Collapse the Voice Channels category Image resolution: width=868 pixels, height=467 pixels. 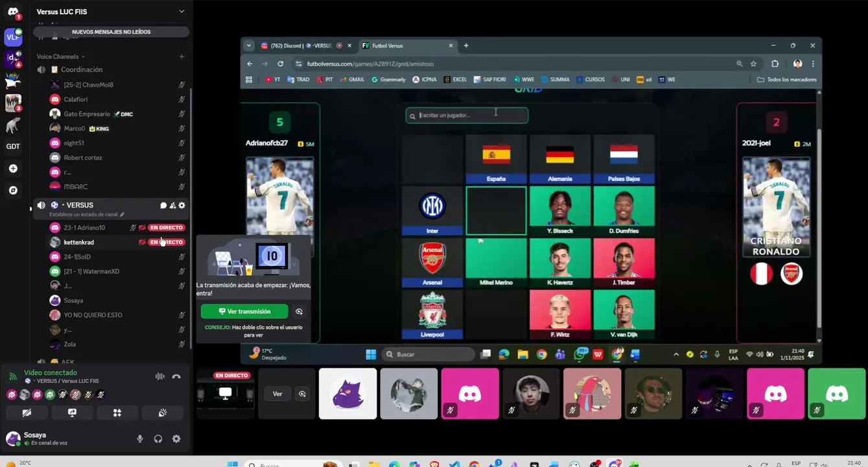(60, 56)
